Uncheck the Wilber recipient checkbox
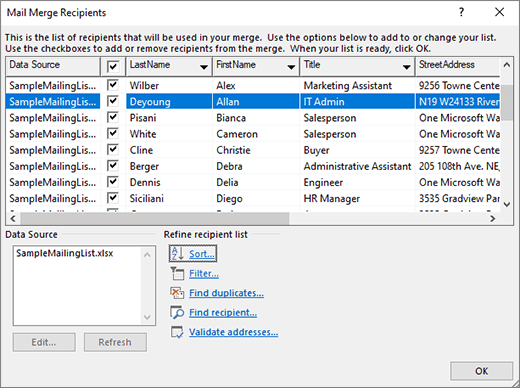The width and height of the screenshot is (520, 388). [113, 85]
